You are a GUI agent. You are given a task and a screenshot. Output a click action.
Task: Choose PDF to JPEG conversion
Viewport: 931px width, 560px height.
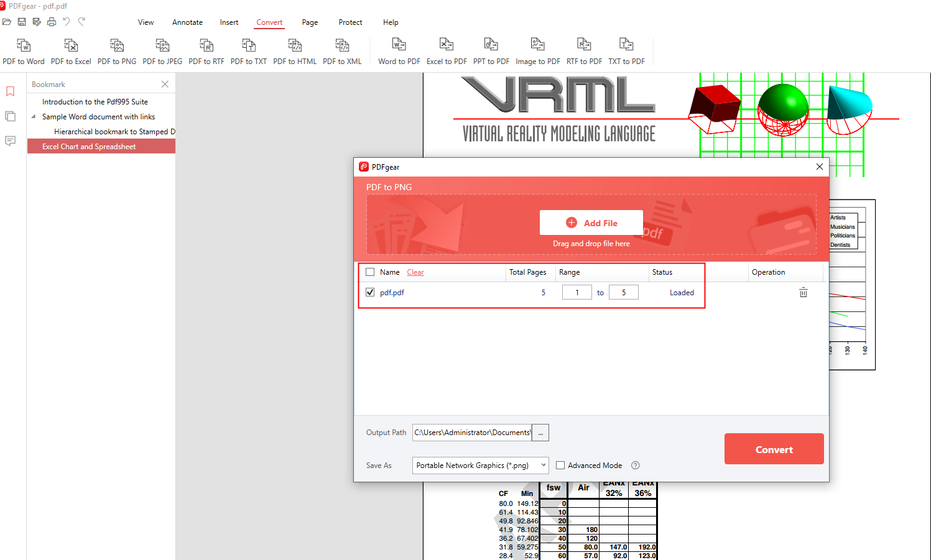coord(162,52)
